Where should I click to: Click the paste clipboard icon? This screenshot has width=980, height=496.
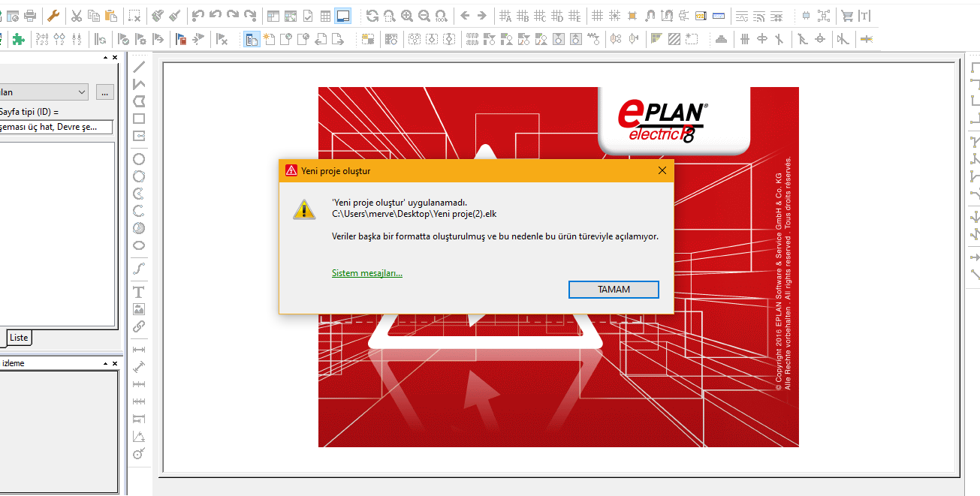click(x=111, y=15)
